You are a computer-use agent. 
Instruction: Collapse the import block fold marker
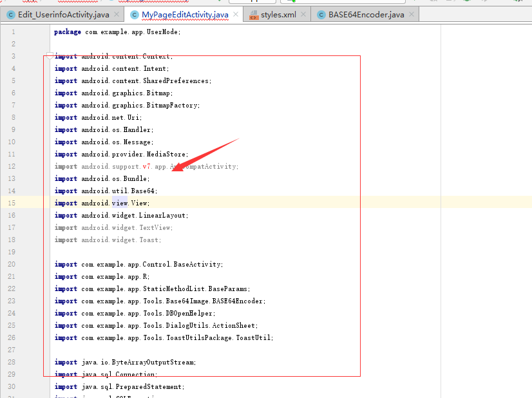(49, 54)
